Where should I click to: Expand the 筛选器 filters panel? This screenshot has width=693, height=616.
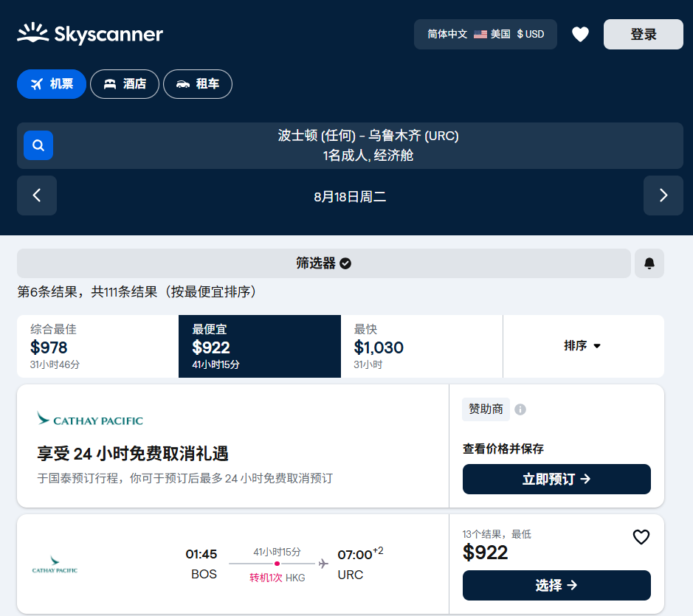(323, 263)
